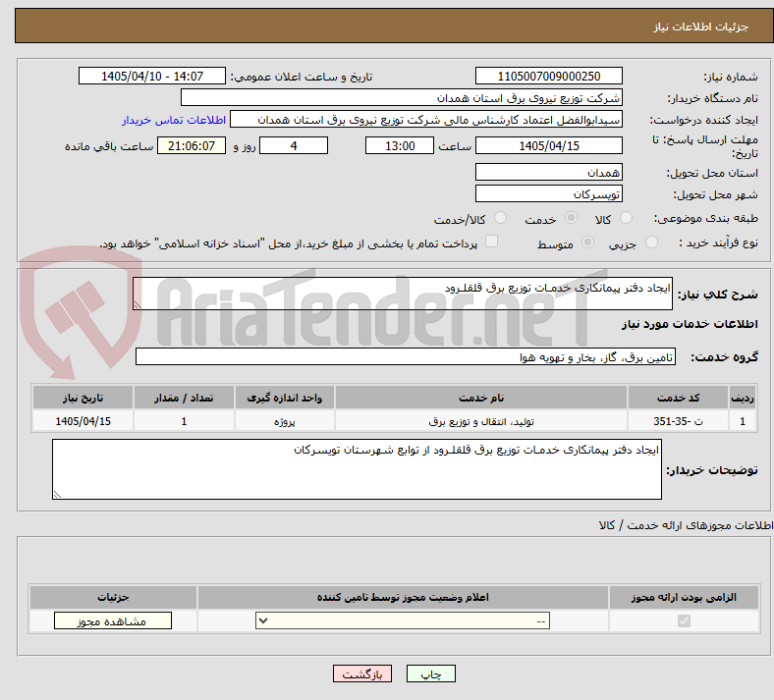Click the شرح کلی نیاز text area
The width and height of the screenshot is (774, 700).
tap(403, 294)
